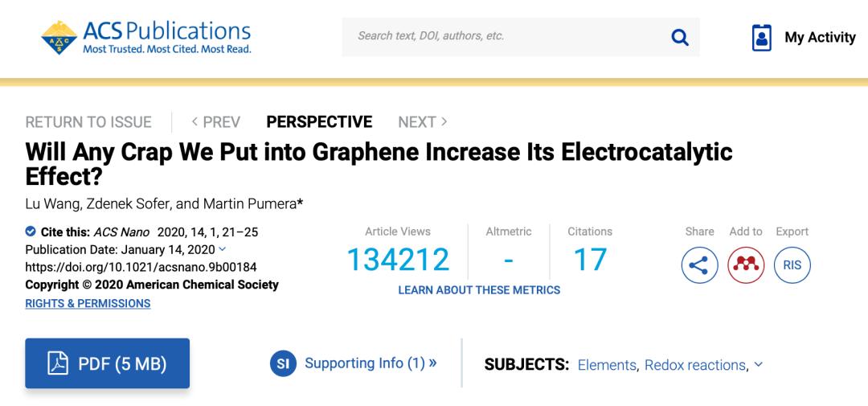Go to NEXT article
This screenshot has width=868, height=406.
coord(423,122)
